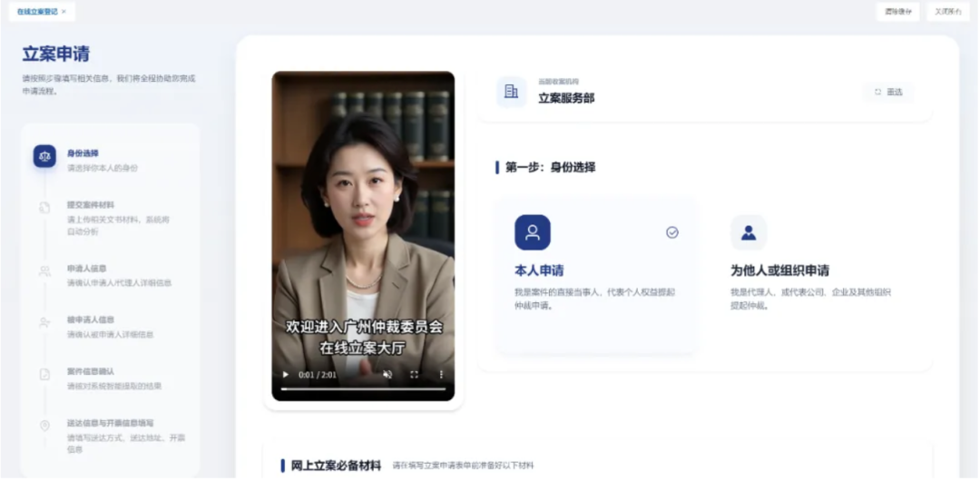Close the 在线立案登记 tab

click(x=64, y=12)
